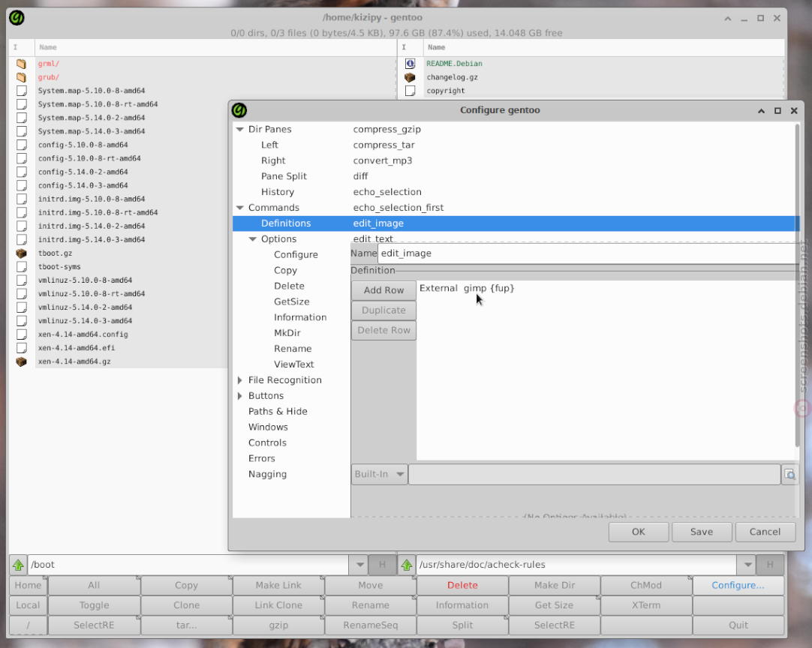812x648 pixels.
Task: Expand the Buttons tree node
Action: pos(239,396)
